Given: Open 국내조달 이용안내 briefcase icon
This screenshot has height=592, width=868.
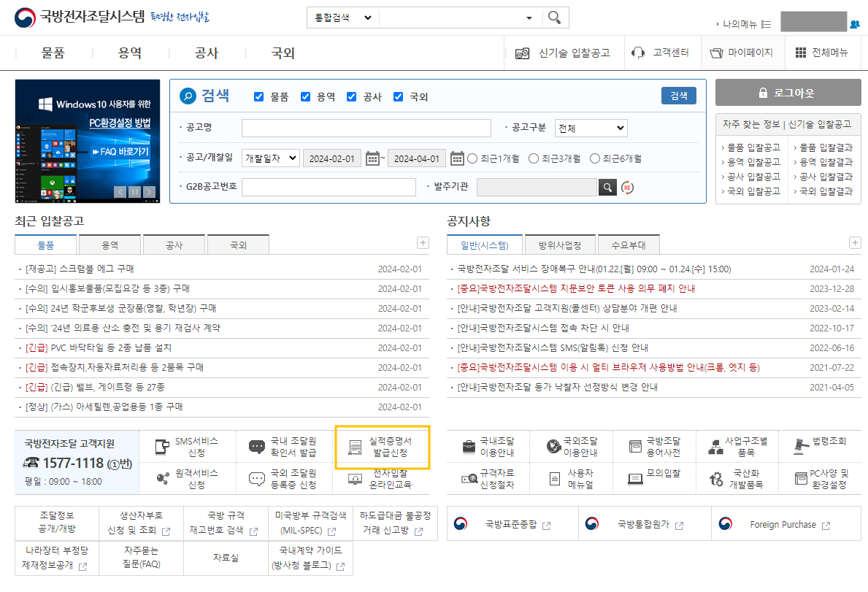Looking at the screenshot, I should tap(469, 447).
